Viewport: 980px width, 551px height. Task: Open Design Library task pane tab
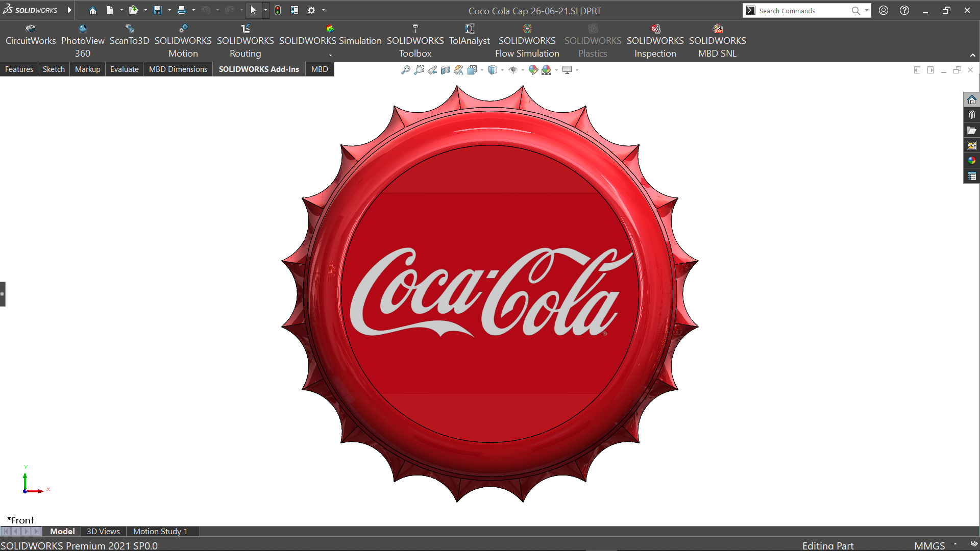[x=972, y=115]
